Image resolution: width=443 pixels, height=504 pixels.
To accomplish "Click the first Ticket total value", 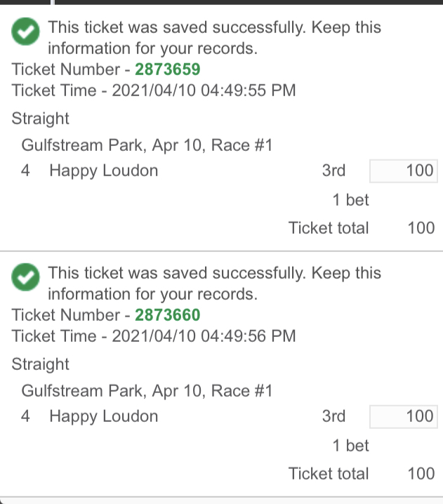I will (x=421, y=228).
